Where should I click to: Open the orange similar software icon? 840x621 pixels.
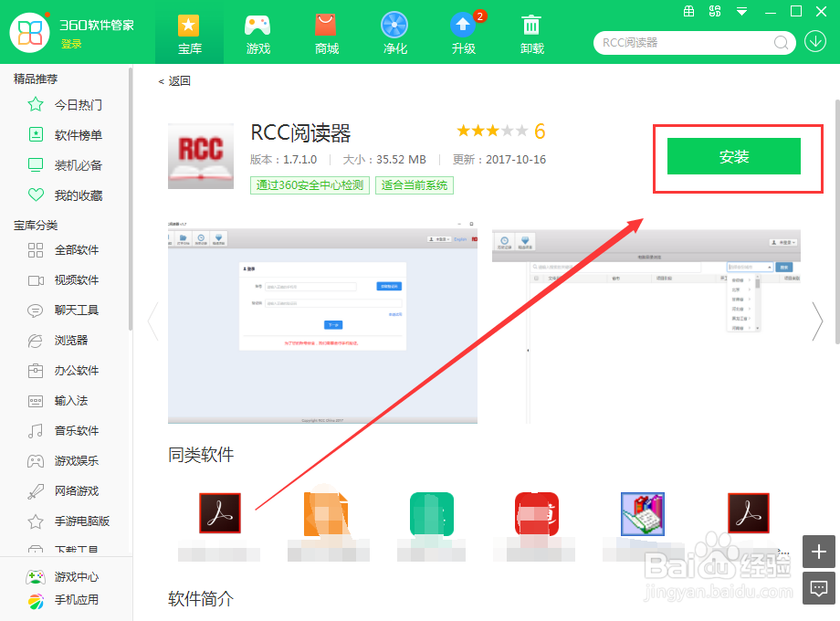326,513
